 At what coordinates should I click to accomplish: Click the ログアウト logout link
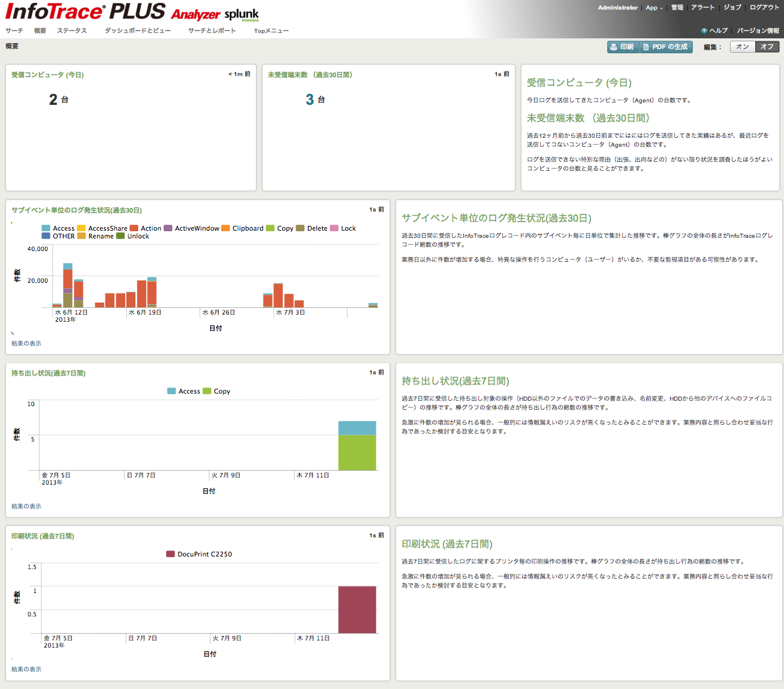click(x=764, y=8)
